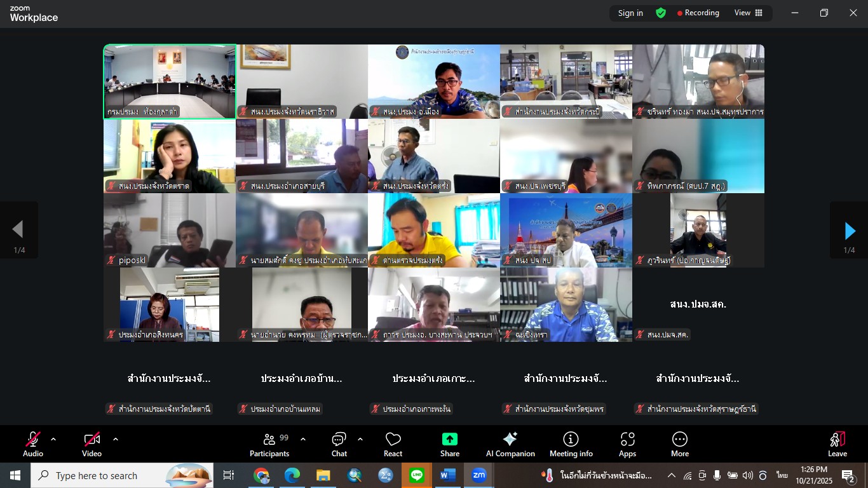Screen dimensions: 868x488
Task: Expand the Audio options arrow
Action: tap(53, 439)
